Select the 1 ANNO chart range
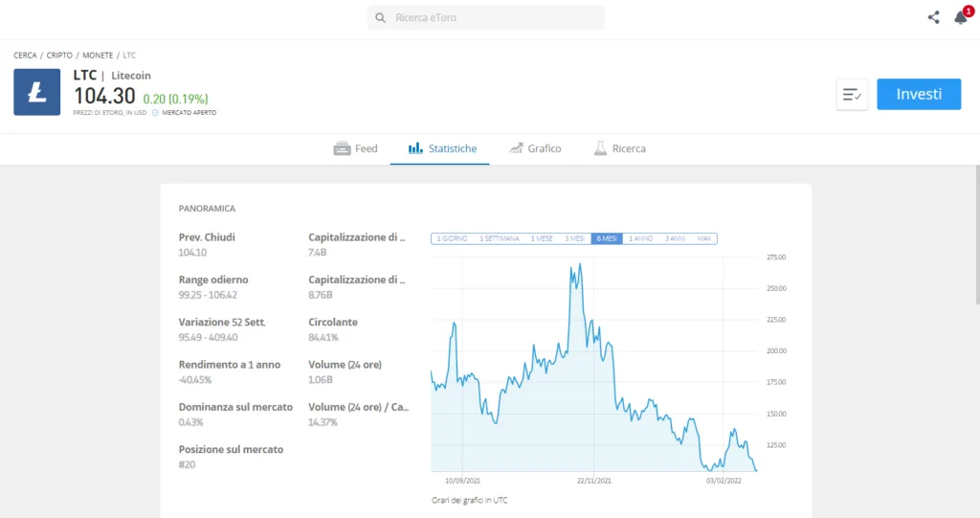 [640, 238]
